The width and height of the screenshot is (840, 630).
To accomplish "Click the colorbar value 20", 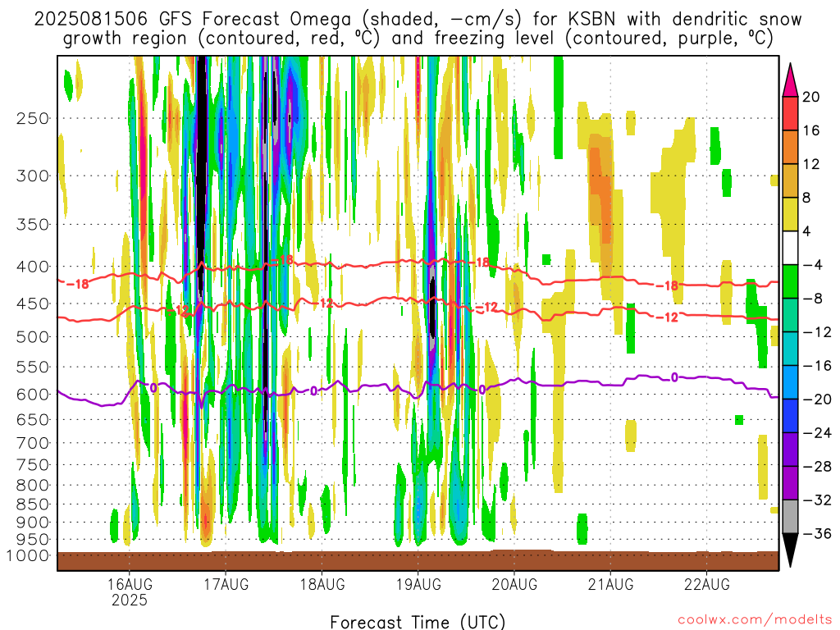I will 811,97.
